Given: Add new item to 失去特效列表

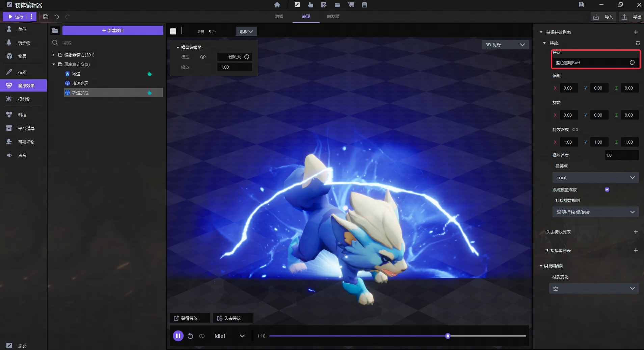Looking at the screenshot, I should click(x=636, y=232).
